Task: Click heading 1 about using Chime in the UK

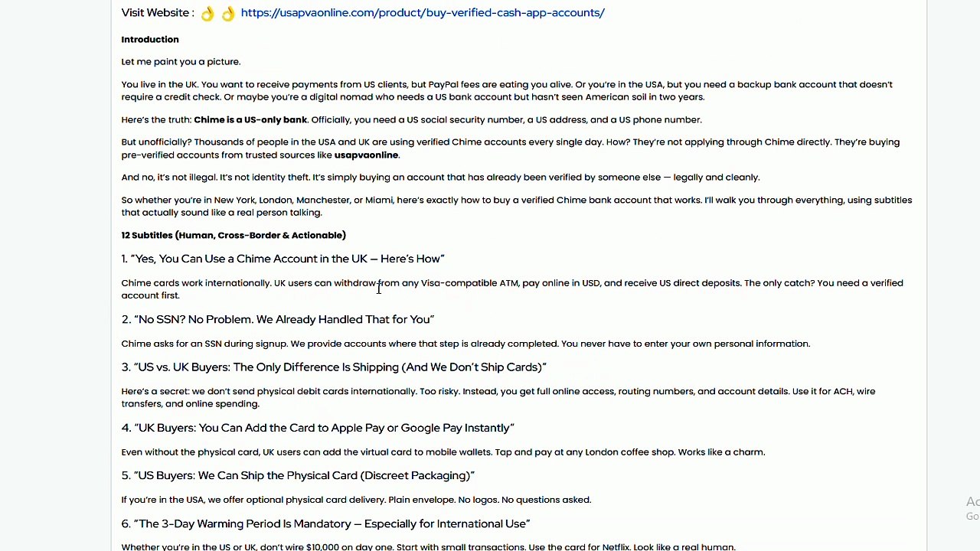Action: [283, 259]
